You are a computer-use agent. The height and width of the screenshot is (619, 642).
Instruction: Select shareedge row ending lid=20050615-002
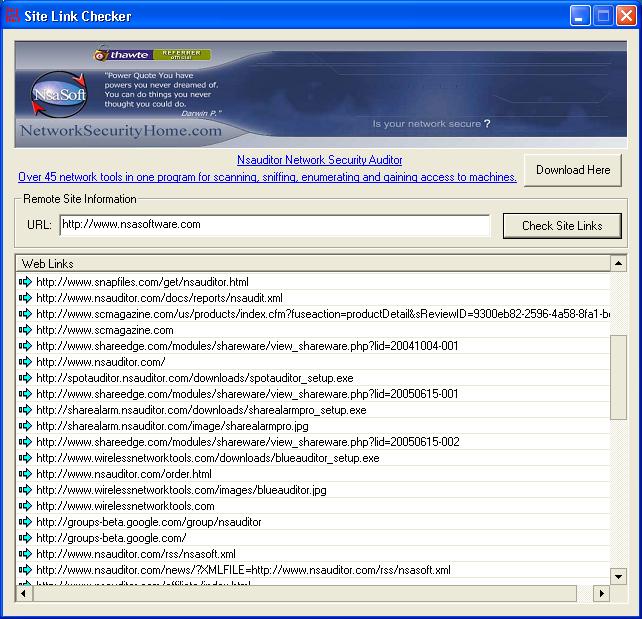[313, 442]
